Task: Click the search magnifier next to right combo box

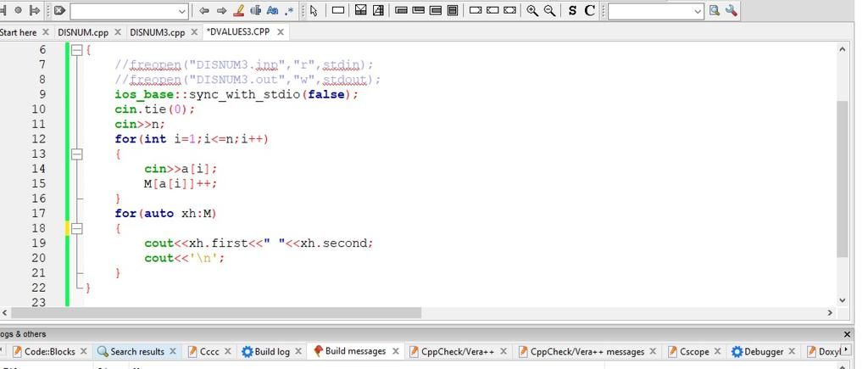Action: (x=715, y=10)
